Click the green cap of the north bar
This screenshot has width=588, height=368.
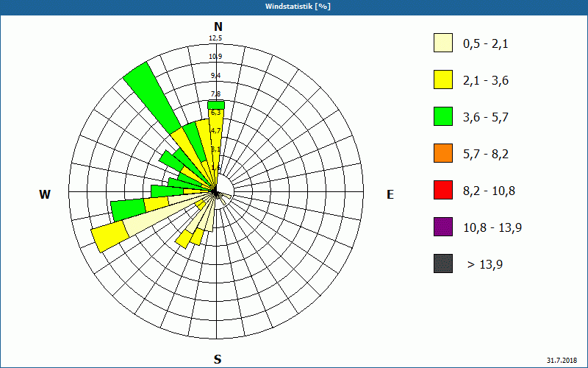[216, 105]
